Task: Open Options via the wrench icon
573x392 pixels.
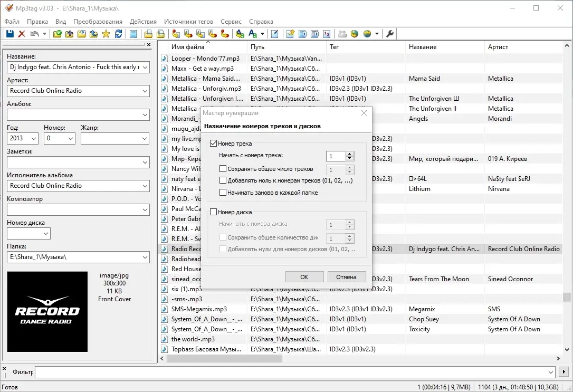Action: click(x=390, y=34)
